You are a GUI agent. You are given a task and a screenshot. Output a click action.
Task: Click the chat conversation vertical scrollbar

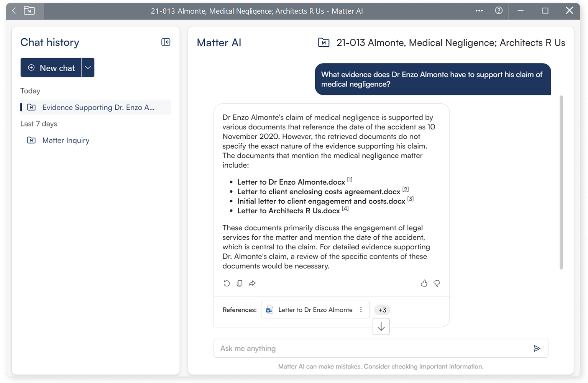[x=560, y=182]
